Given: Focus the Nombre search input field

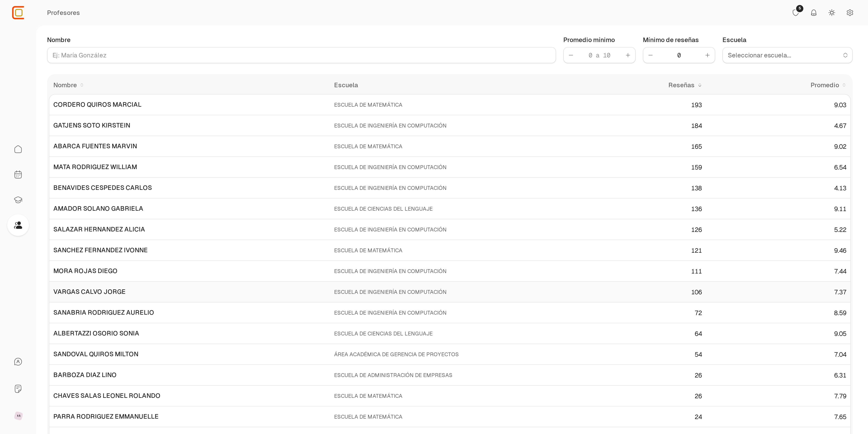Looking at the screenshot, I should [301, 55].
